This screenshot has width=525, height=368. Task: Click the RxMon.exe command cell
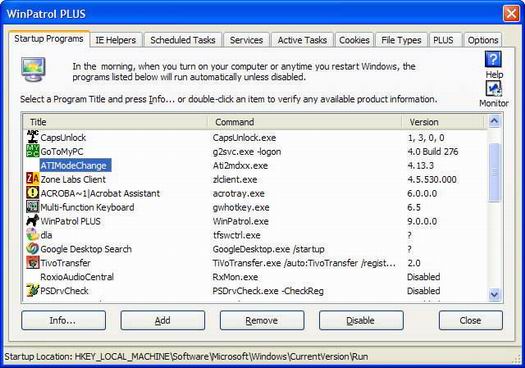[235, 277]
